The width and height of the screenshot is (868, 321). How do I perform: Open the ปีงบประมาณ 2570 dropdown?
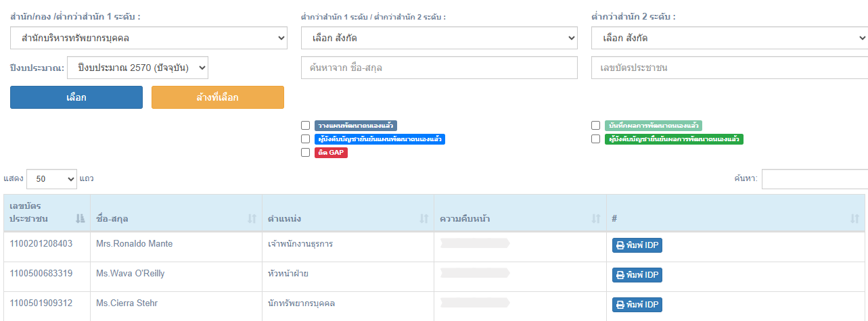click(137, 68)
